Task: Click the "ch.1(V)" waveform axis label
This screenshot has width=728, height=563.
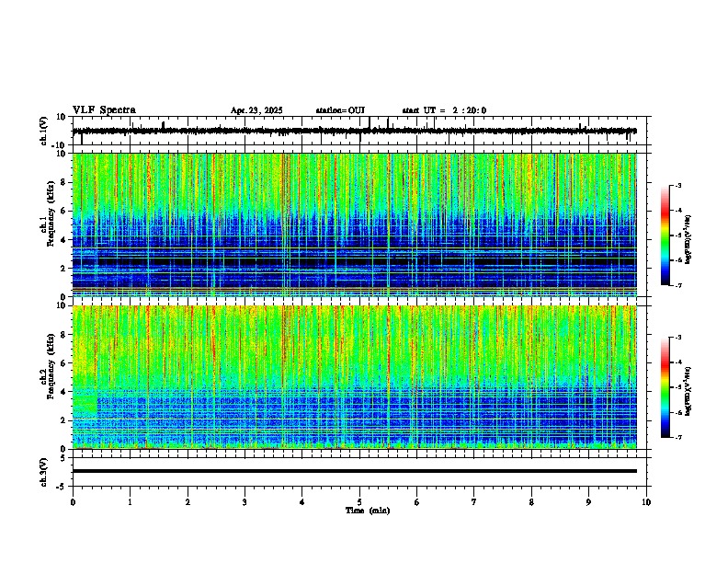Action: click(x=44, y=131)
